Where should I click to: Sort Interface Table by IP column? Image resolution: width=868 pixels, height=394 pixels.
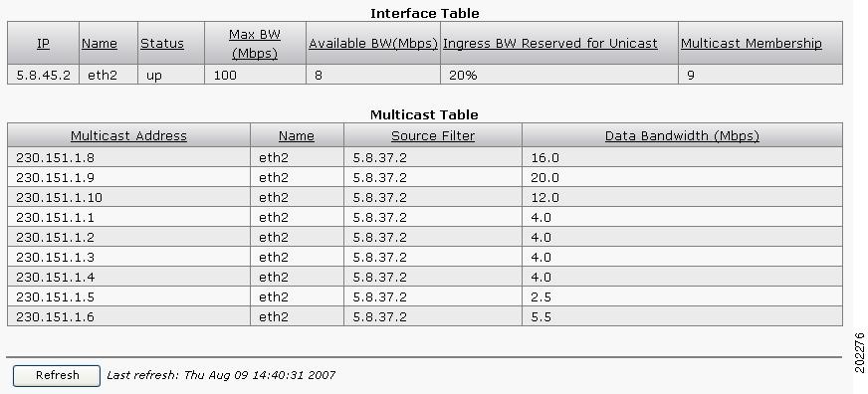[x=43, y=43]
